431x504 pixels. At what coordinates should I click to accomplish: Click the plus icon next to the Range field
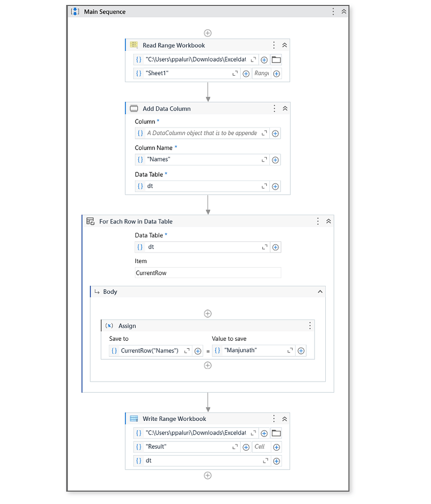(276, 73)
